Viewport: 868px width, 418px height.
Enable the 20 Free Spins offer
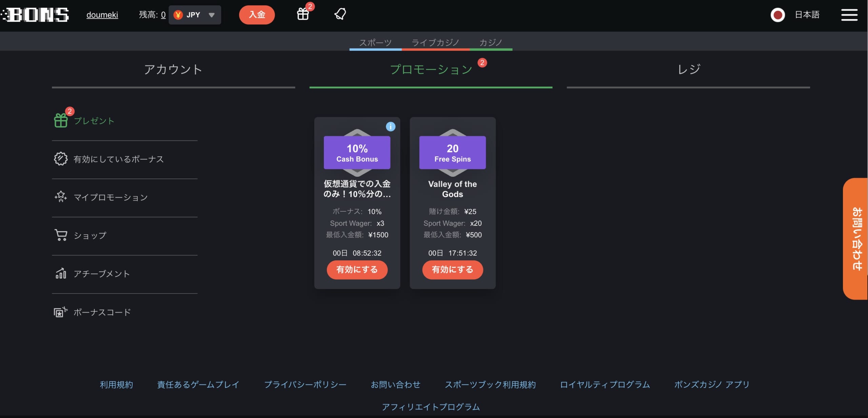coord(452,270)
